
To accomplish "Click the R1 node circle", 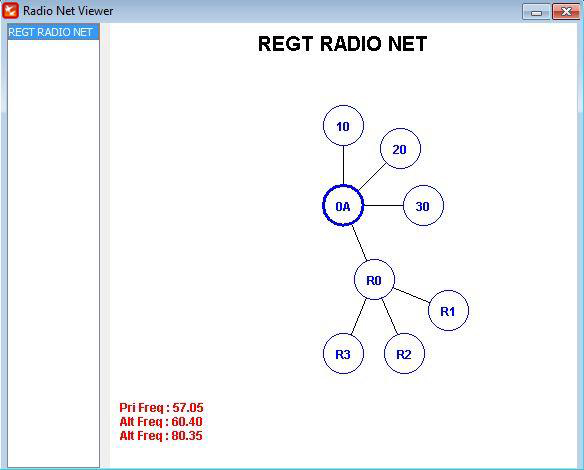I will [448, 311].
